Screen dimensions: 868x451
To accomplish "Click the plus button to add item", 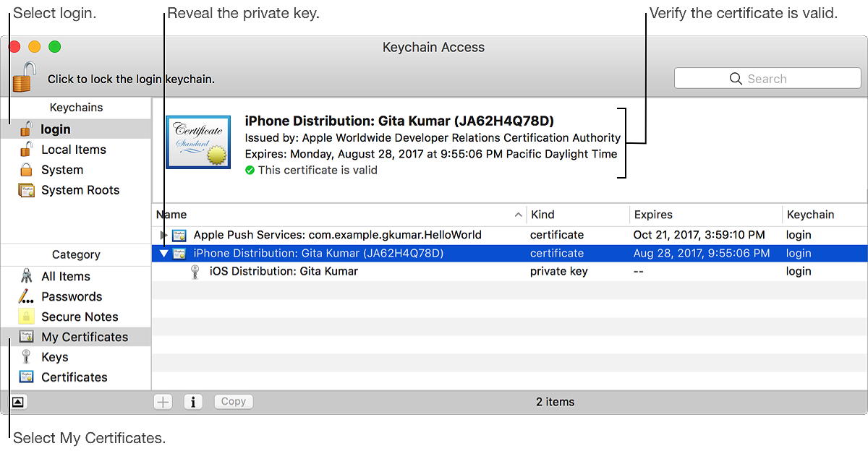I will click(163, 402).
